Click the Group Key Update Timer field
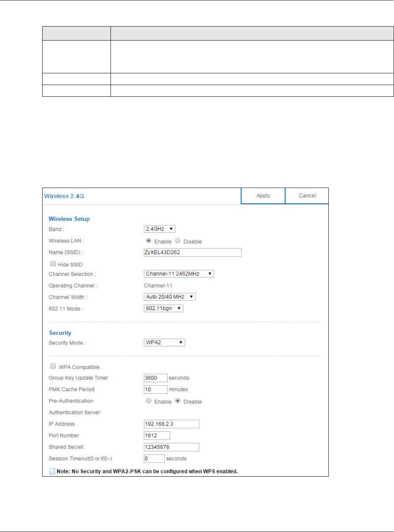This screenshot has width=394, height=532. click(155, 378)
